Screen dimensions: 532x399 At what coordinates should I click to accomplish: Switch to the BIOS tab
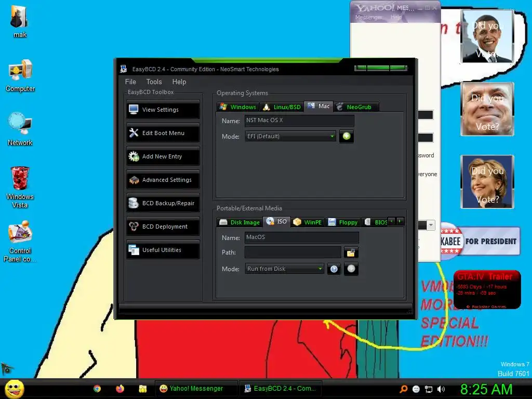click(376, 222)
